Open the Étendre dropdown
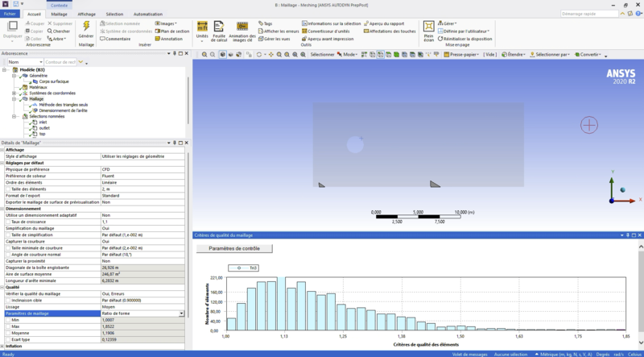Image resolution: width=644 pixels, height=357 pixels. click(514, 54)
